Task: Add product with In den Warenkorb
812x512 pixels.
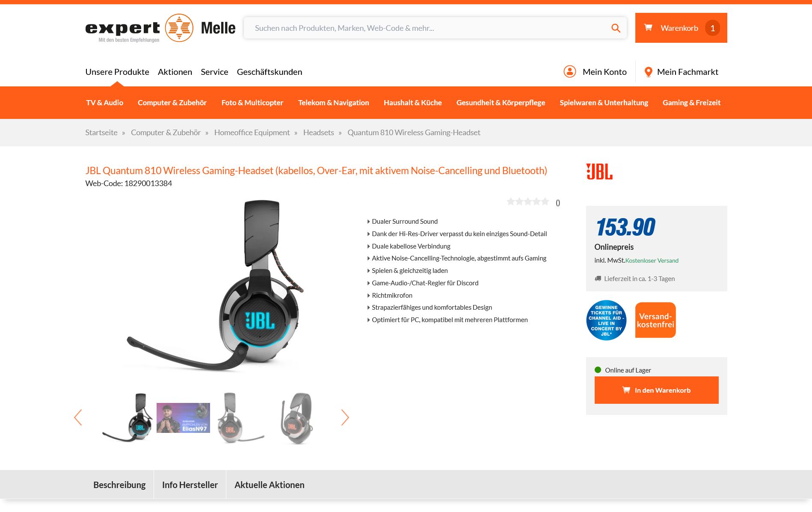Action: coord(656,390)
